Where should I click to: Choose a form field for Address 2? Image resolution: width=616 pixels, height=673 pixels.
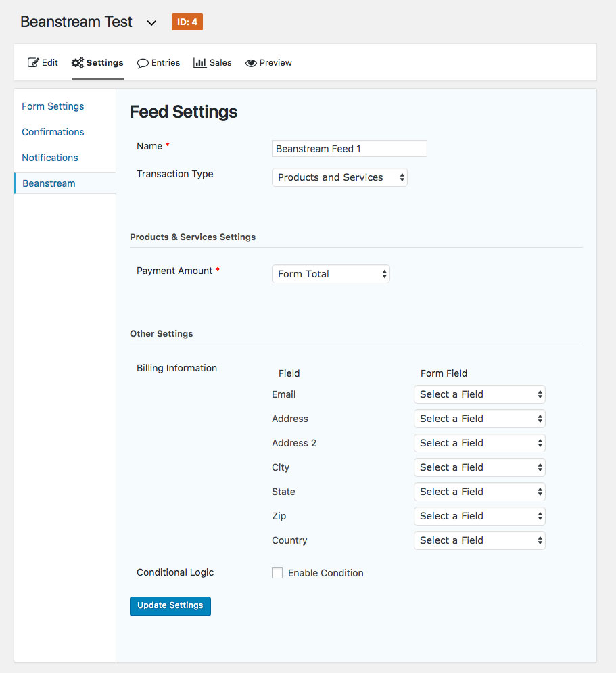479,443
